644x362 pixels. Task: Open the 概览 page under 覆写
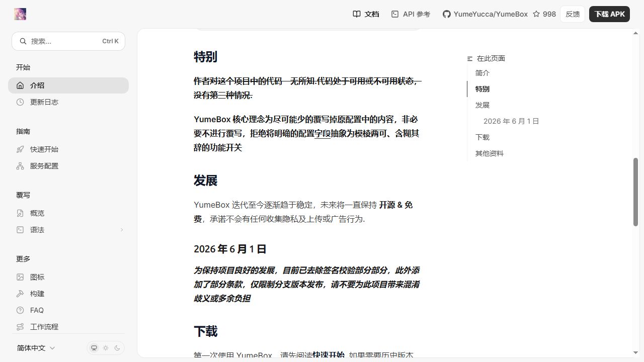(68, 213)
